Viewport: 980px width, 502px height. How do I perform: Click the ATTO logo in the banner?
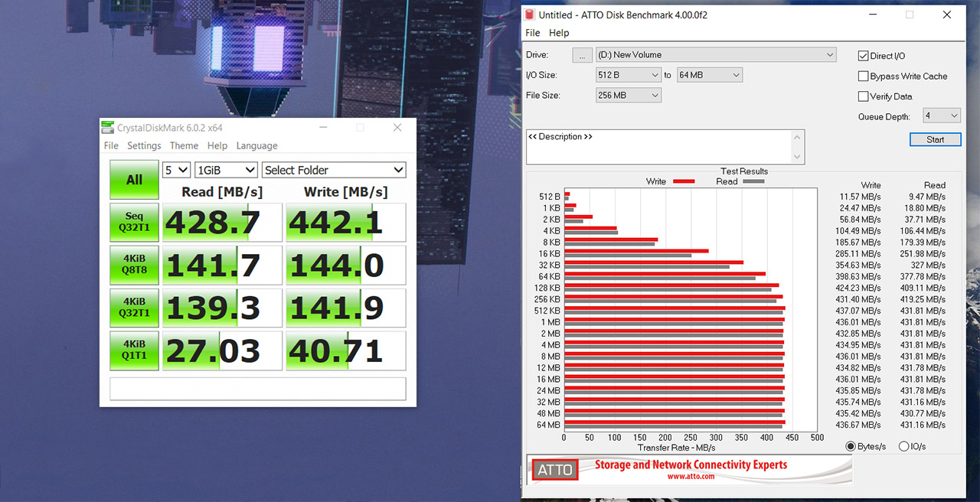[555, 470]
